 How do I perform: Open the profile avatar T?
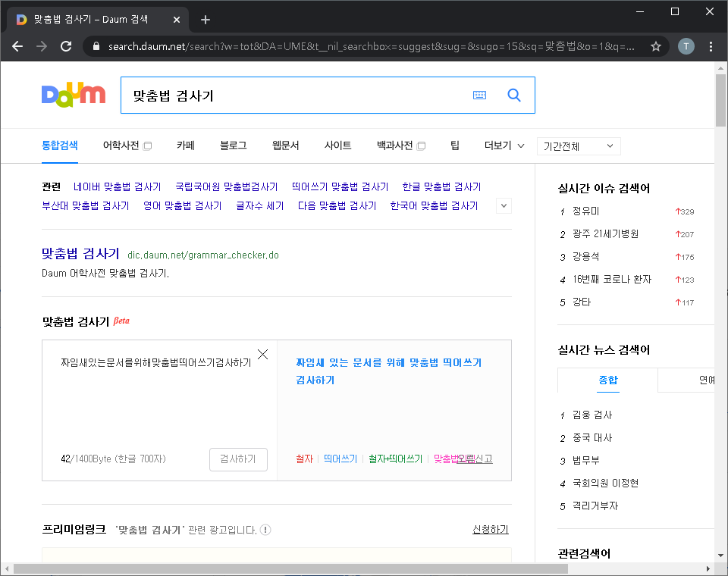[686, 46]
